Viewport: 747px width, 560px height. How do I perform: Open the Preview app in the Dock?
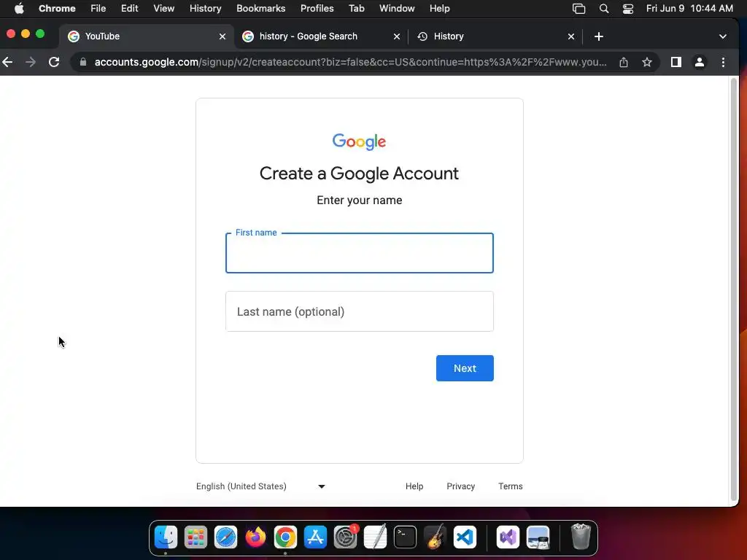coord(538,537)
